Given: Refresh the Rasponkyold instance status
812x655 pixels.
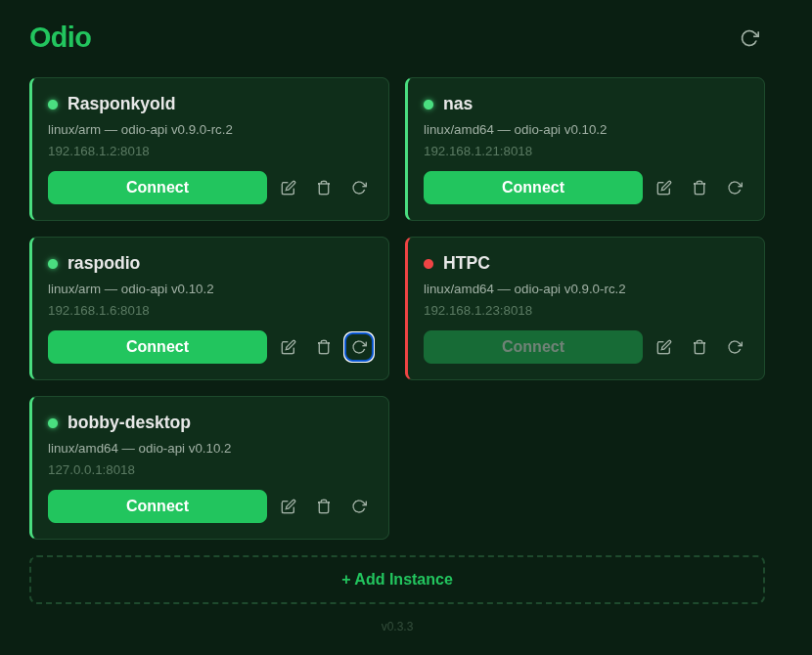Looking at the screenshot, I should (x=359, y=187).
